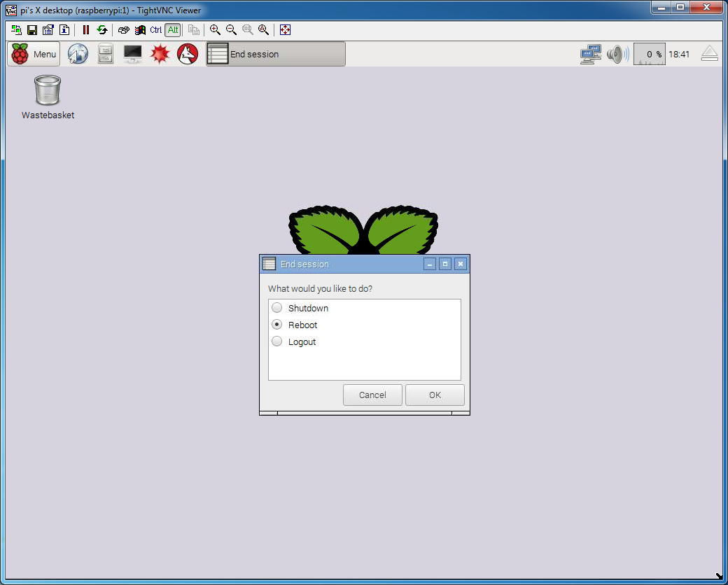Click the Wastebasket desktop icon
Image resolution: width=728 pixels, height=585 pixels.
48,97
